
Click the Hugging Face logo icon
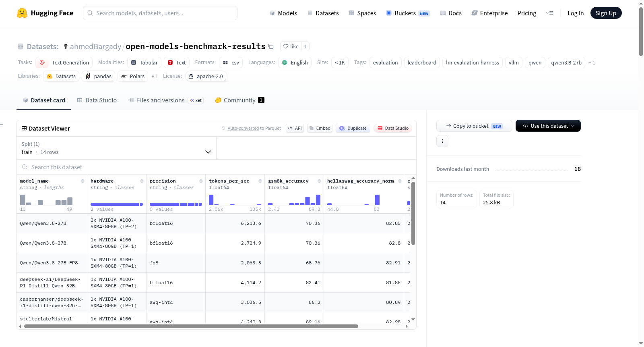tap(22, 13)
